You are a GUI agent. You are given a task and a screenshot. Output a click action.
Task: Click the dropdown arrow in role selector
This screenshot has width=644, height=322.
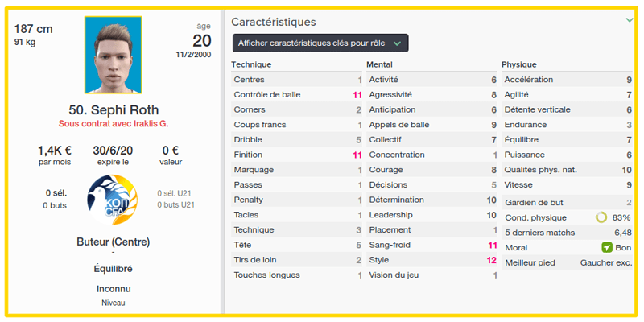click(x=396, y=43)
